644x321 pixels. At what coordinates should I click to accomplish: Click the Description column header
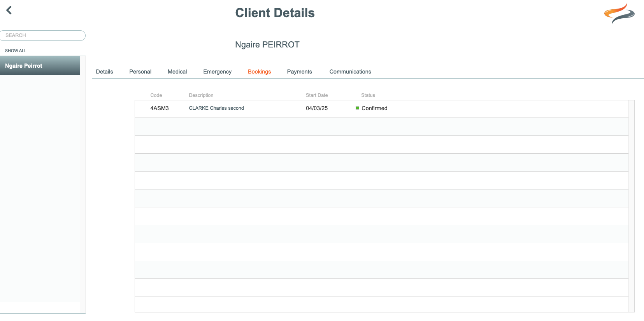(x=201, y=95)
